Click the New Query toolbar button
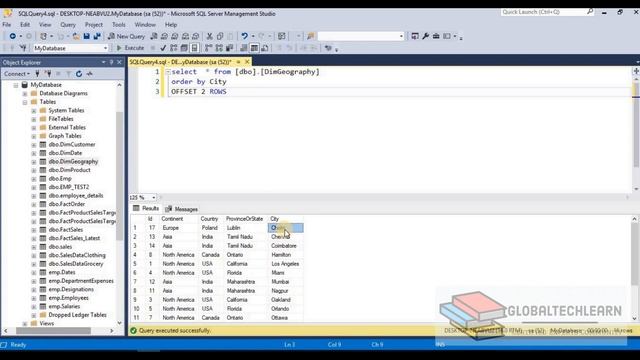The width and height of the screenshot is (640, 360). (126, 36)
